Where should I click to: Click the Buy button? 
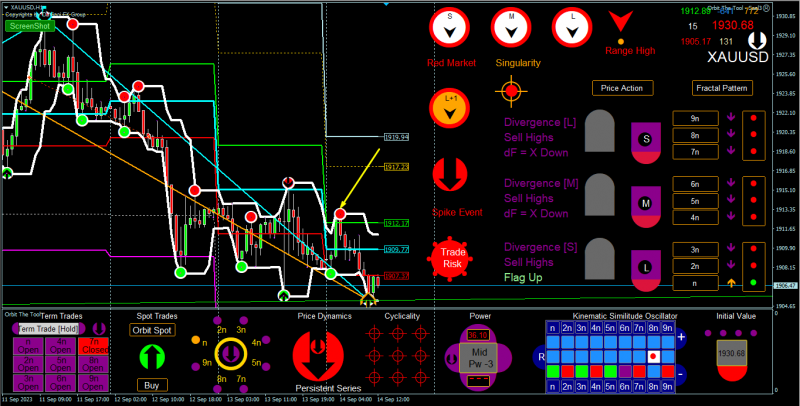pyautogui.click(x=152, y=385)
